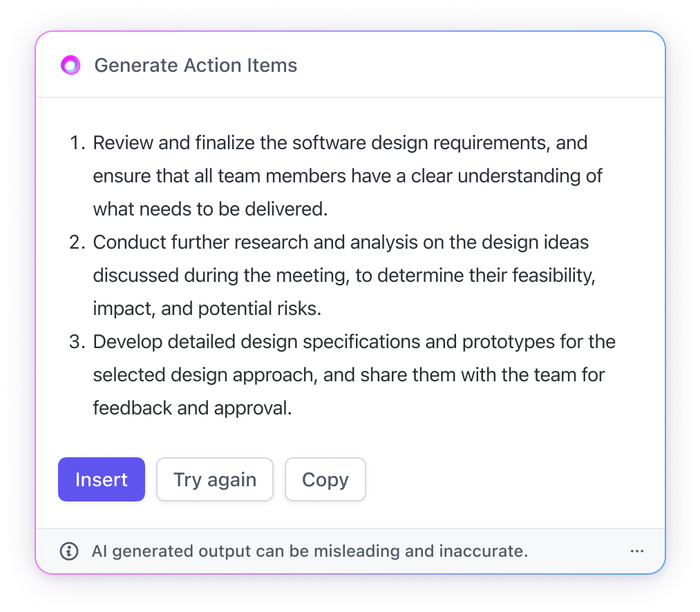700x612 pixels.
Task: Click the AI generated output disclaimer text
Action: tap(310, 551)
